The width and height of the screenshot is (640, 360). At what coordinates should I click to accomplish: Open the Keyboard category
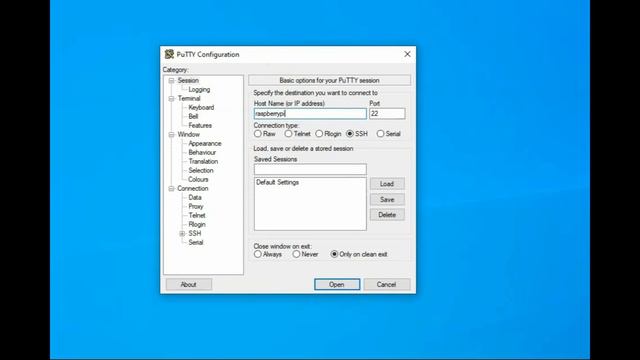pos(201,107)
